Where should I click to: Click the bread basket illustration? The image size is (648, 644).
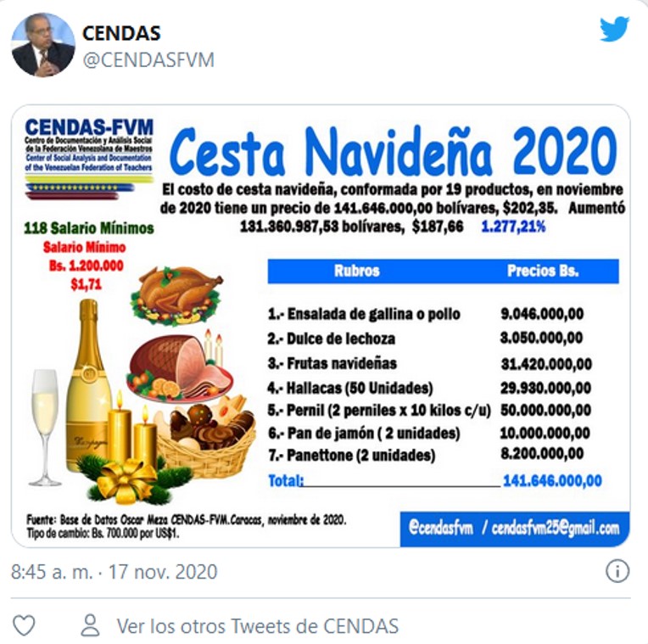tap(206, 436)
